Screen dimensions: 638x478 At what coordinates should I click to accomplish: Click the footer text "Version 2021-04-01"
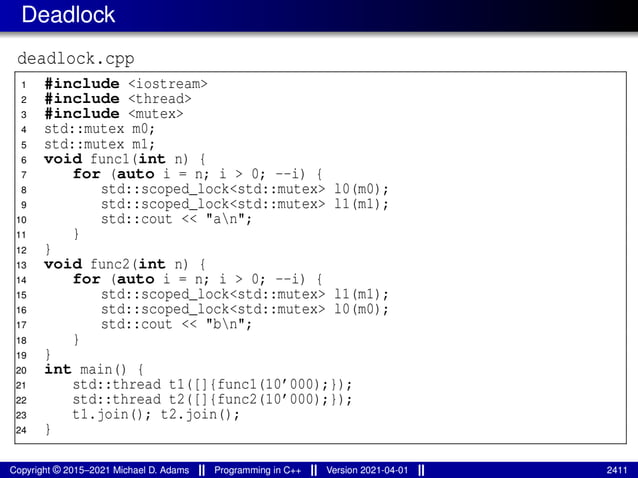tap(367, 470)
